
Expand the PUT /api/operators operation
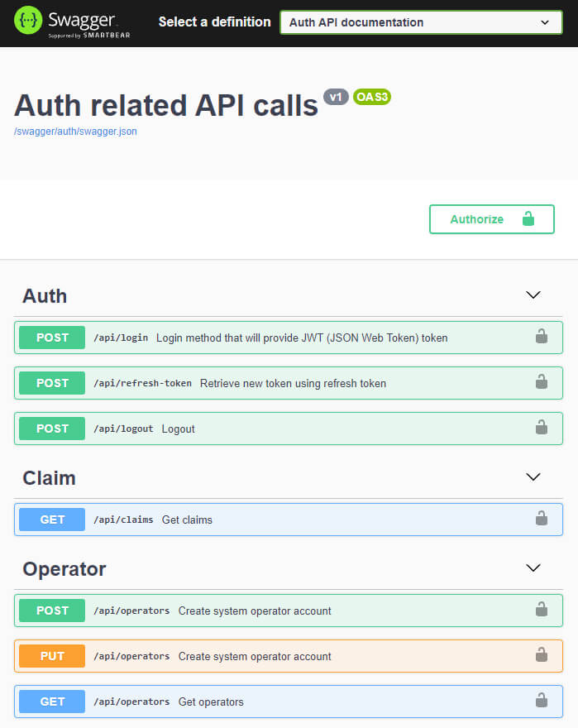[289, 656]
